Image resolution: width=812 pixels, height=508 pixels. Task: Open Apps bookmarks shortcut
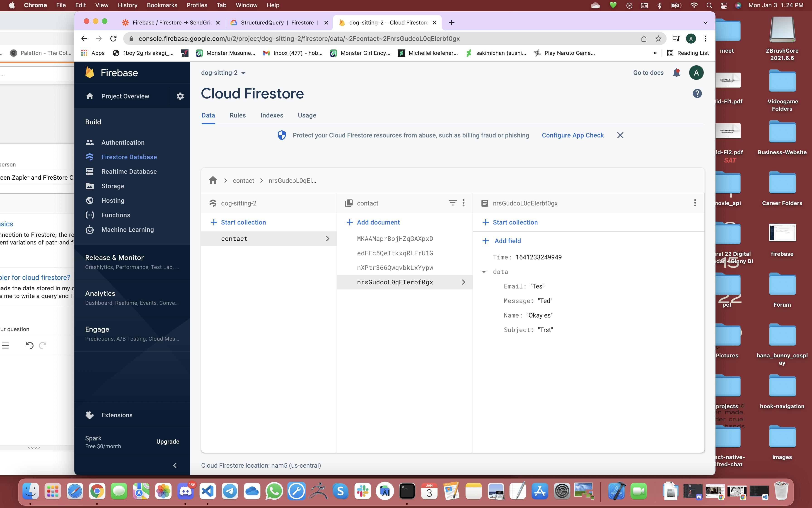pos(93,53)
